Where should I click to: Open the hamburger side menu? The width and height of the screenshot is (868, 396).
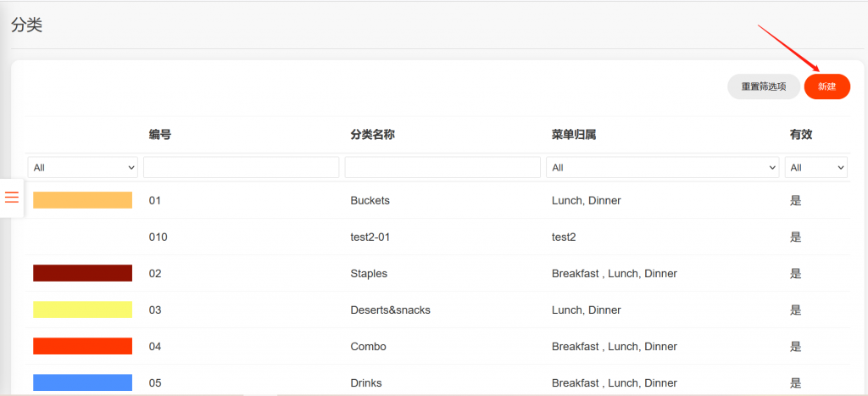(12, 198)
